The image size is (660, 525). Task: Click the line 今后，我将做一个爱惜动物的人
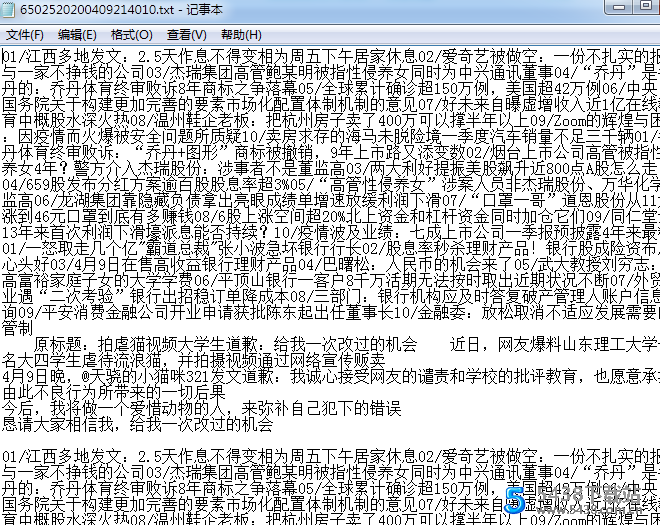click(x=202, y=408)
